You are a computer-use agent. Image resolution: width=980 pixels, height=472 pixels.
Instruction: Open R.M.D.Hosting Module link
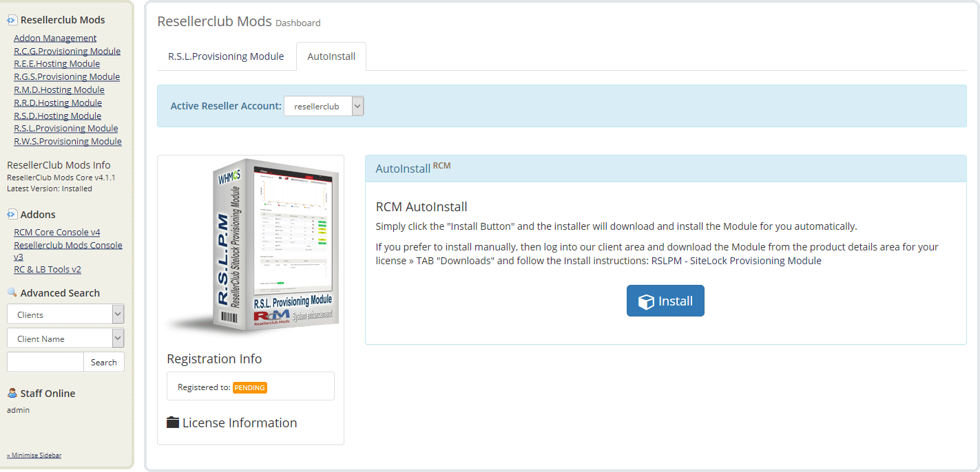[59, 89]
